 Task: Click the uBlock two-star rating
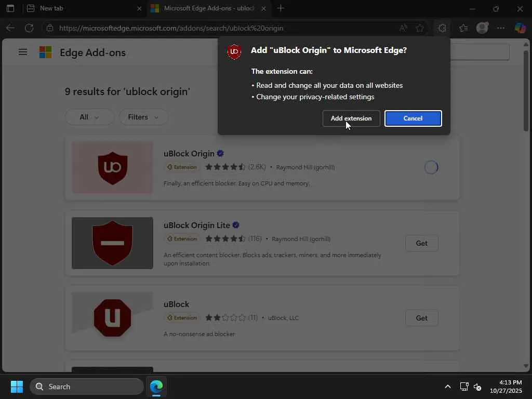tap(225, 317)
